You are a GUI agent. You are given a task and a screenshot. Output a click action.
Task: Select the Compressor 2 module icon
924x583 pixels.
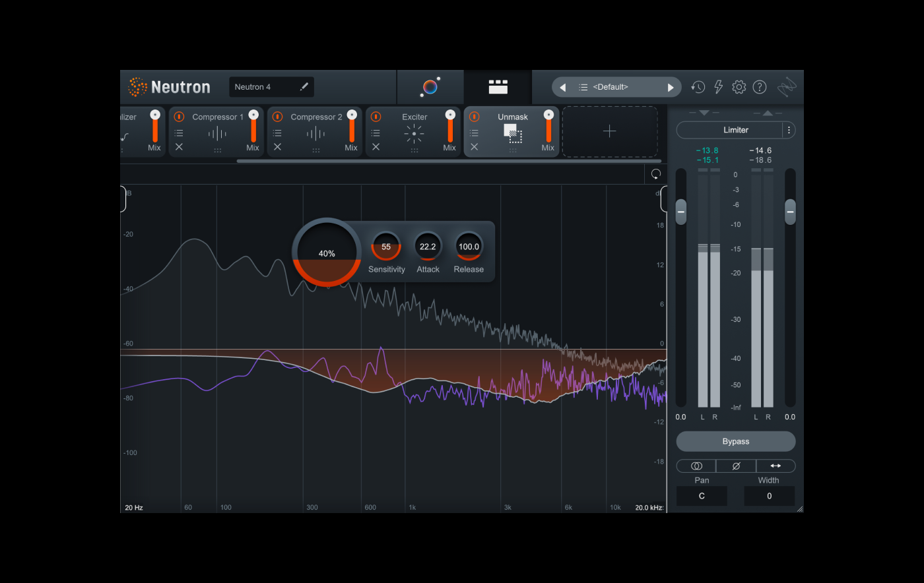(x=315, y=134)
